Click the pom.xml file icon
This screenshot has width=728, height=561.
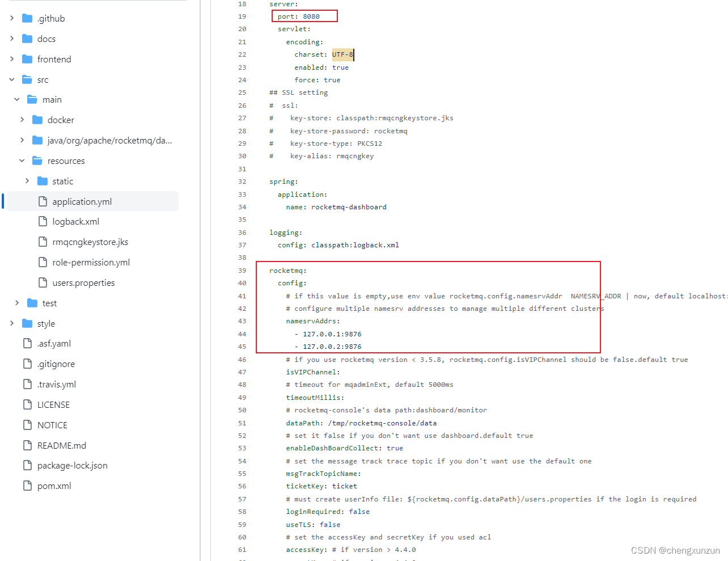coord(27,486)
